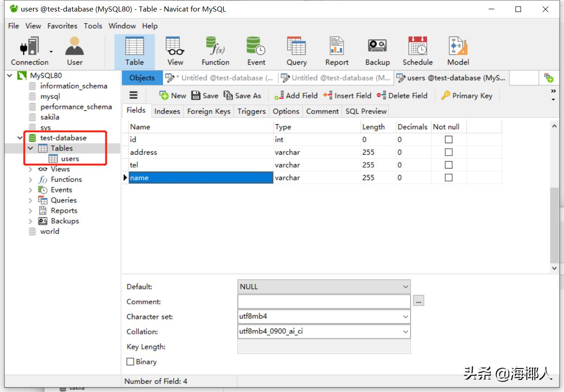Viewport: 564px width, 392px height.
Task: Open the Favorites menu
Action: [x=62, y=26]
